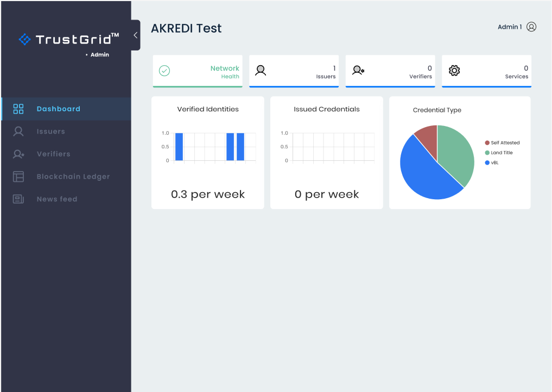
Task: Click the Admin 1 user avatar icon
Action: click(531, 27)
